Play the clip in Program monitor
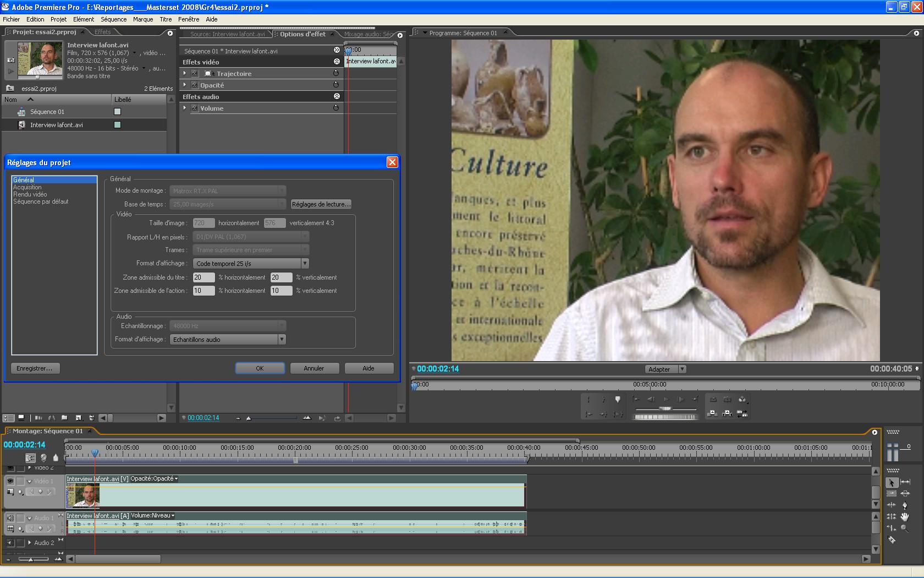This screenshot has height=578, width=924. [665, 400]
